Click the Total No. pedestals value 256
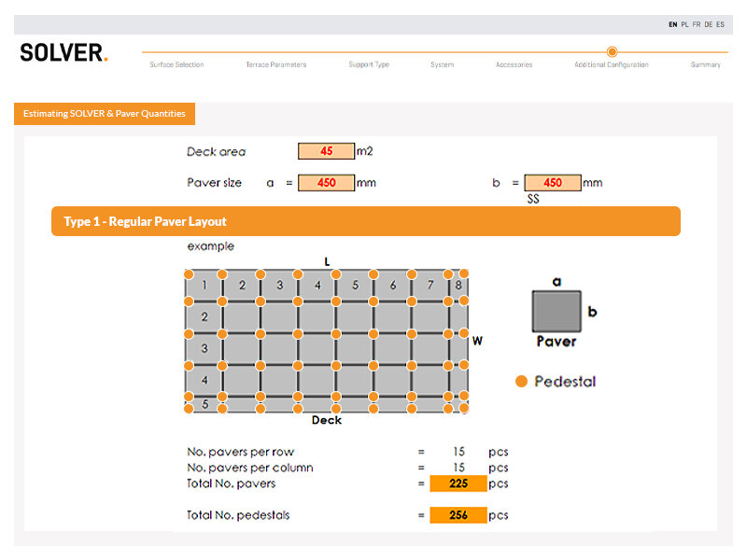Image resolution: width=747 pixels, height=560 pixels. 458,515
